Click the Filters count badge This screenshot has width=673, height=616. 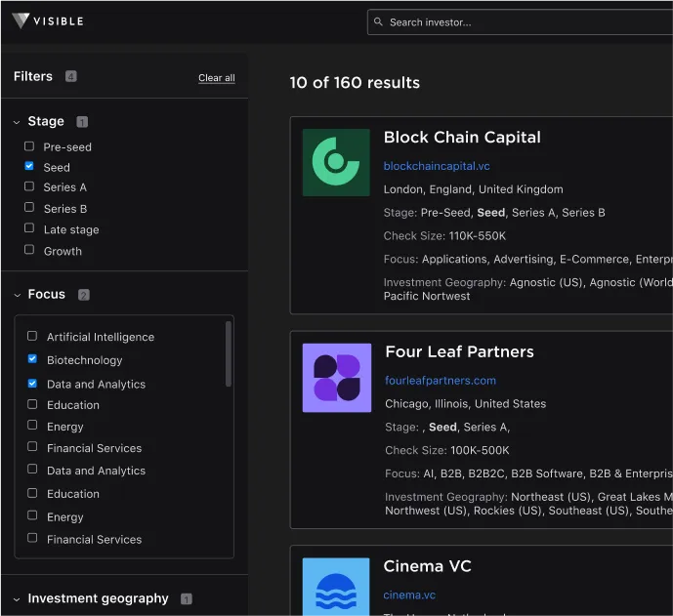click(71, 76)
